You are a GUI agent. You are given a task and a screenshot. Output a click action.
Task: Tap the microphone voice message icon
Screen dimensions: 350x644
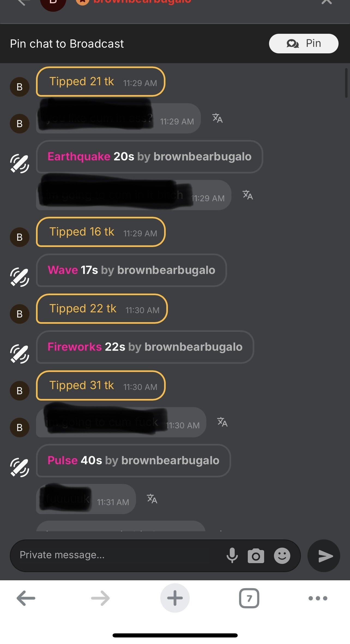point(232,556)
